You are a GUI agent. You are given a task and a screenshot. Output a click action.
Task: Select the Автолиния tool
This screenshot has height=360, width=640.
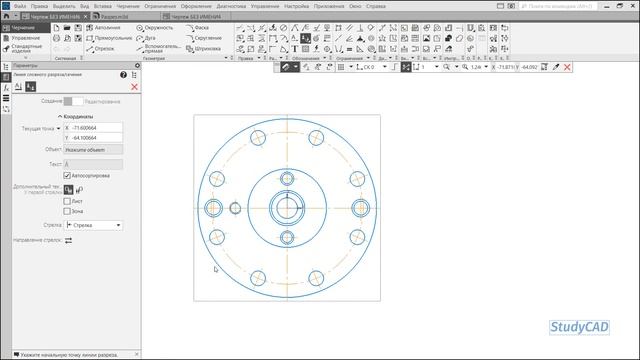click(x=104, y=28)
